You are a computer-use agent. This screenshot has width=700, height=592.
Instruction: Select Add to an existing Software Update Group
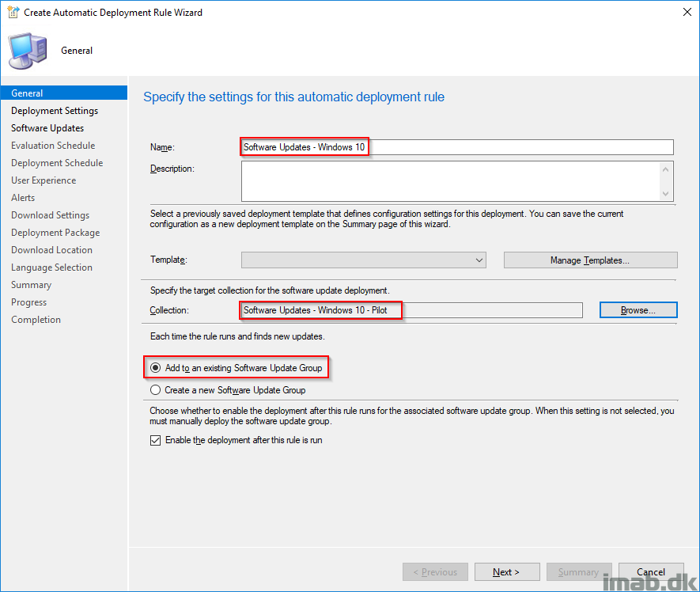[x=236, y=368]
